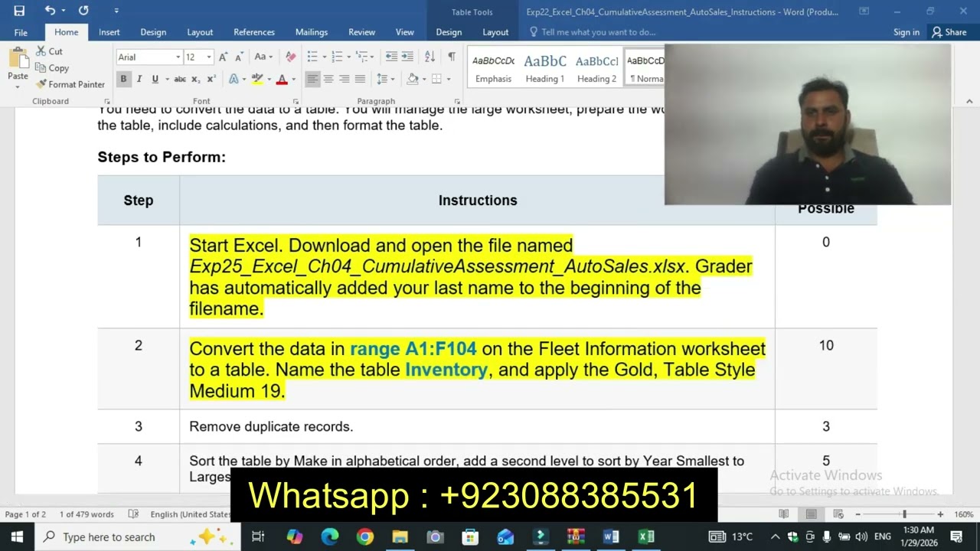This screenshot has height=551, width=980.
Task: Expand numbering list options arrow
Action: point(349,57)
